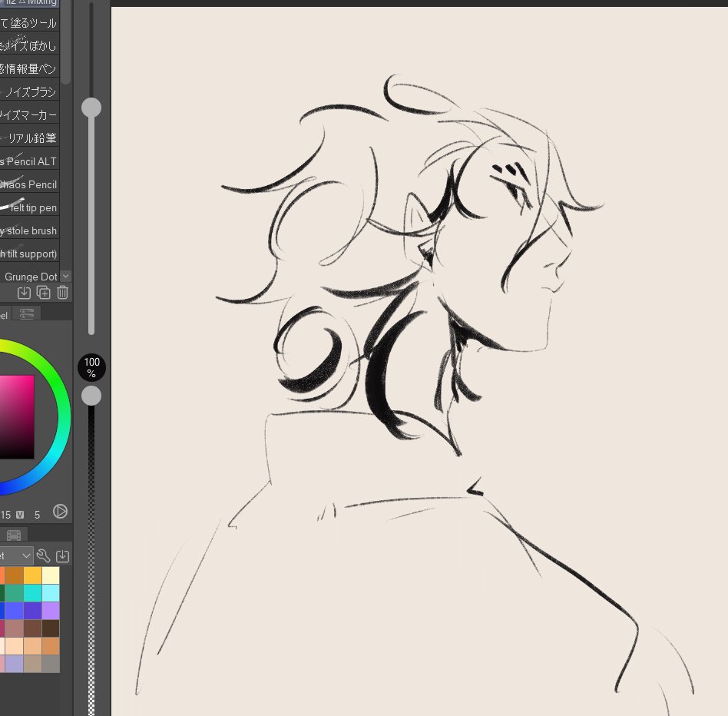The image size is (728, 716).
Task: Choose the amber yellow swatch
Action: click(32, 575)
